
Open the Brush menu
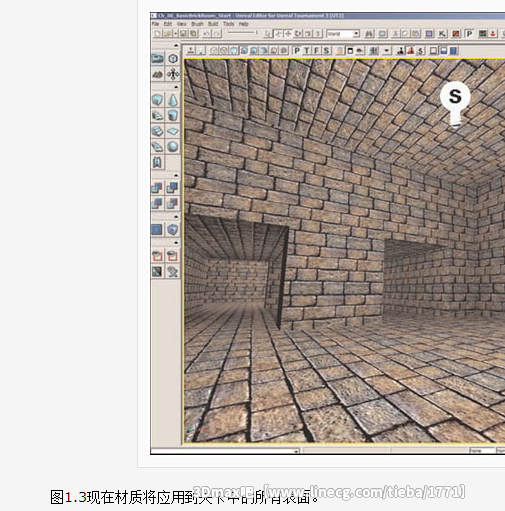tap(197, 24)
